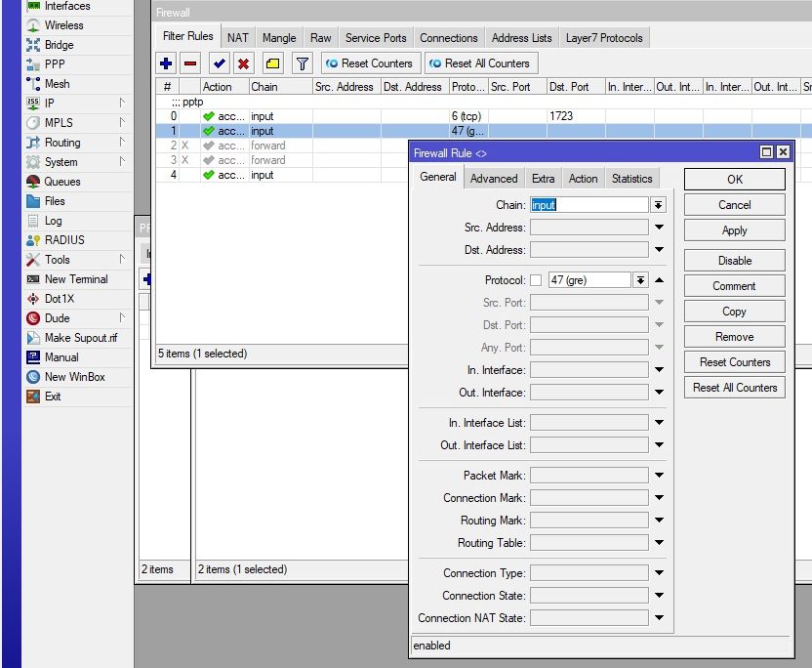Click Reset Counters in the Firewall toolbar
Viewport: 812px width, 668px height.
(370, 63)
